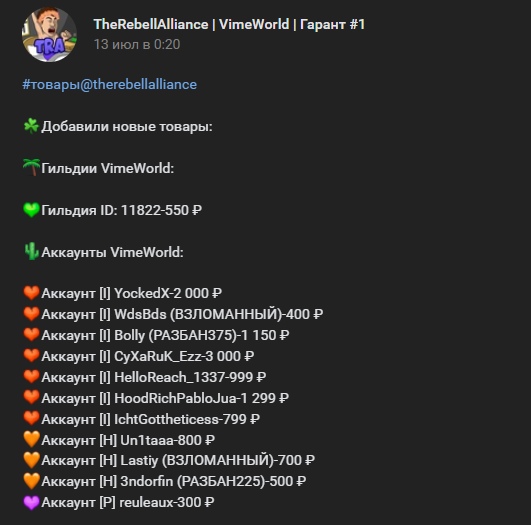Select the IchtGottheticess-799 ₽ account line
The height and width of the screenshot is (525, 531).
[x=142, y=419]
